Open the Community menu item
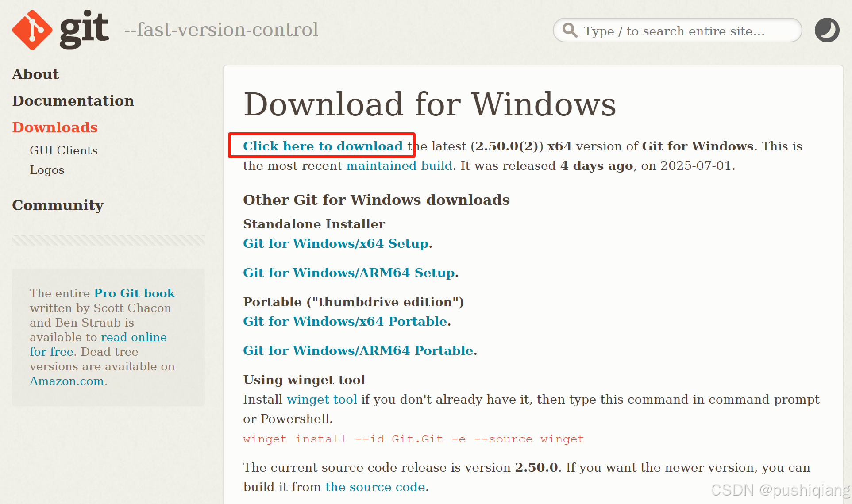Viewport: 852px width, 504px height. [x=58, y=205]
